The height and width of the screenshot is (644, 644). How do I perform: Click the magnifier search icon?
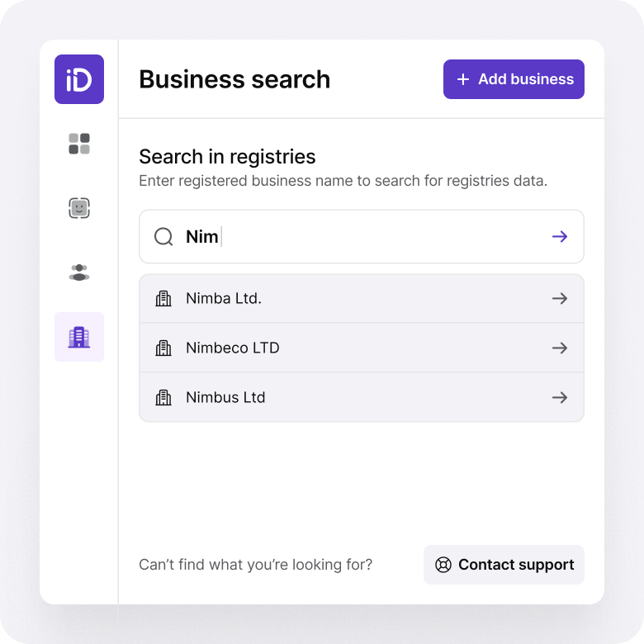(x=163, y=237)
